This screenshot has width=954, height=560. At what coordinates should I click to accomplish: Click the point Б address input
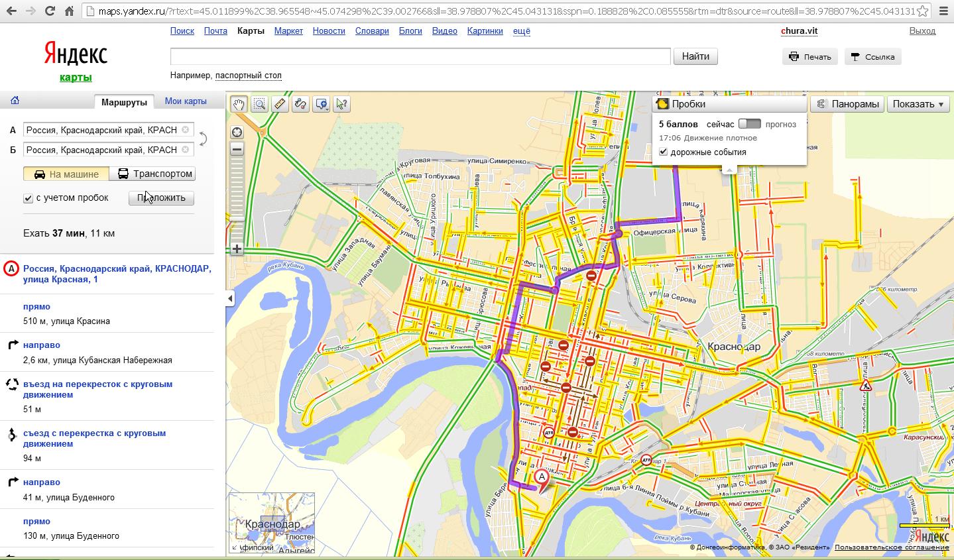point(101,150)
